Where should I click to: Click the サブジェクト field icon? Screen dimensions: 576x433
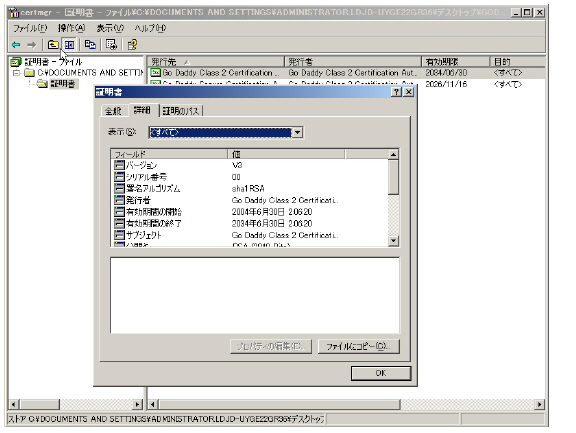[x=119, y=235]
